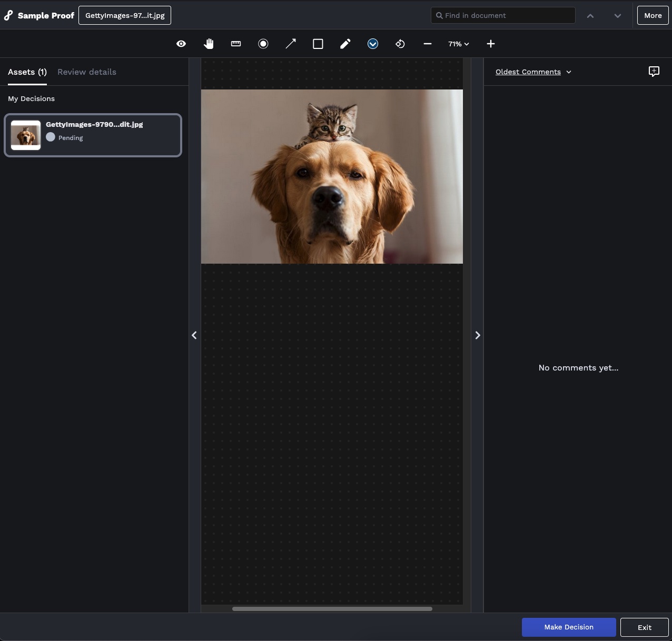This screenshot has height=641, width=672.
Task: Open the More menu
Action: pos(653,15)
